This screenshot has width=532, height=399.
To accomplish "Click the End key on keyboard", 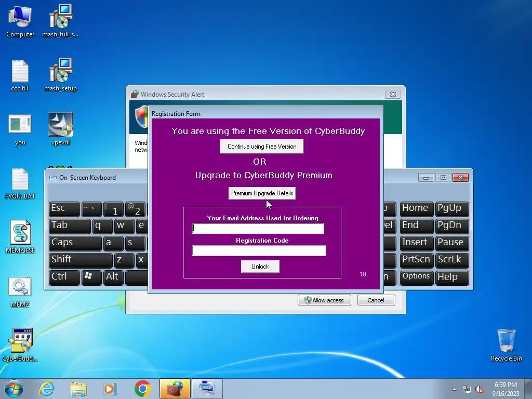I will tap(417, 226).
